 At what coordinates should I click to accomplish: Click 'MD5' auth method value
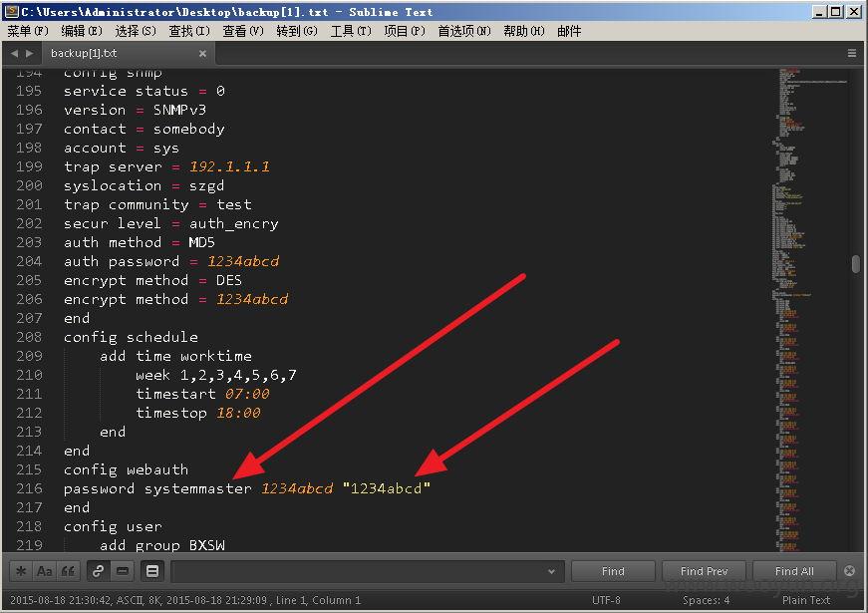tap(201, 242)
